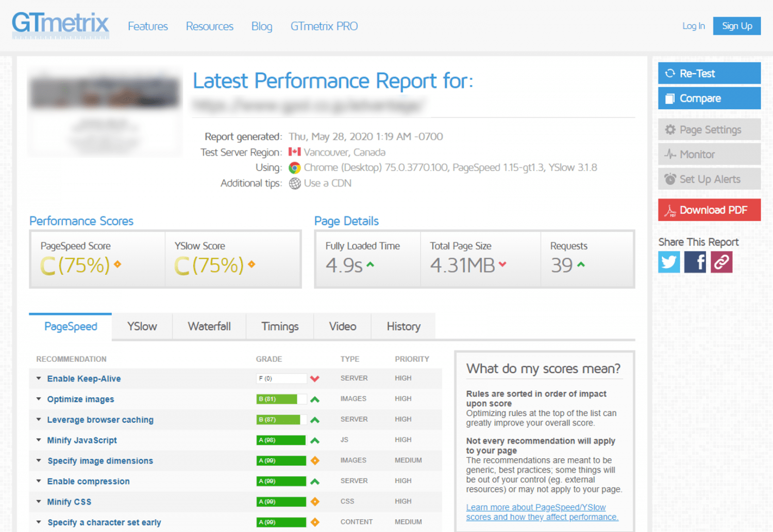Switch to the PageSpeed tab
Image resolution: width=773 pixels, height=532 pixels.
(x=71, y=326)
